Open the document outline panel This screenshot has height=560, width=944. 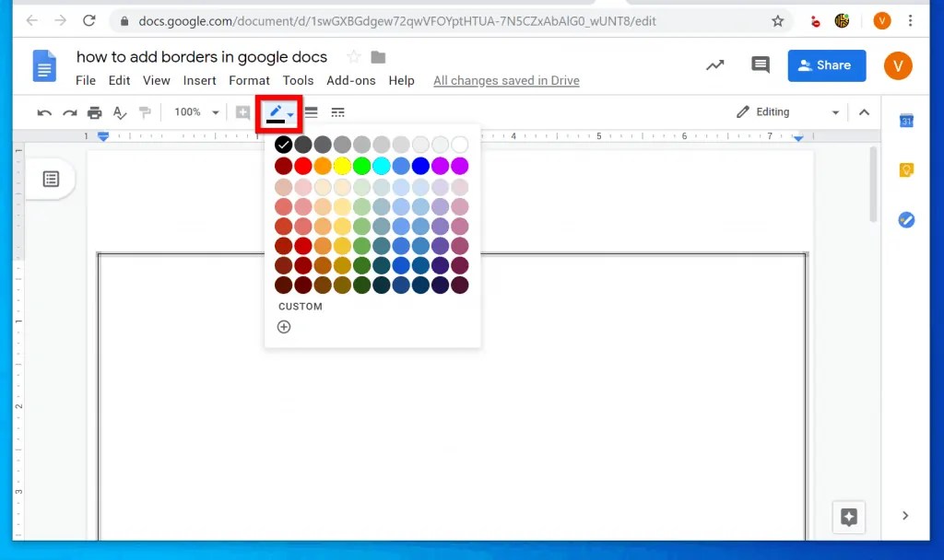(x=51, y=180)
